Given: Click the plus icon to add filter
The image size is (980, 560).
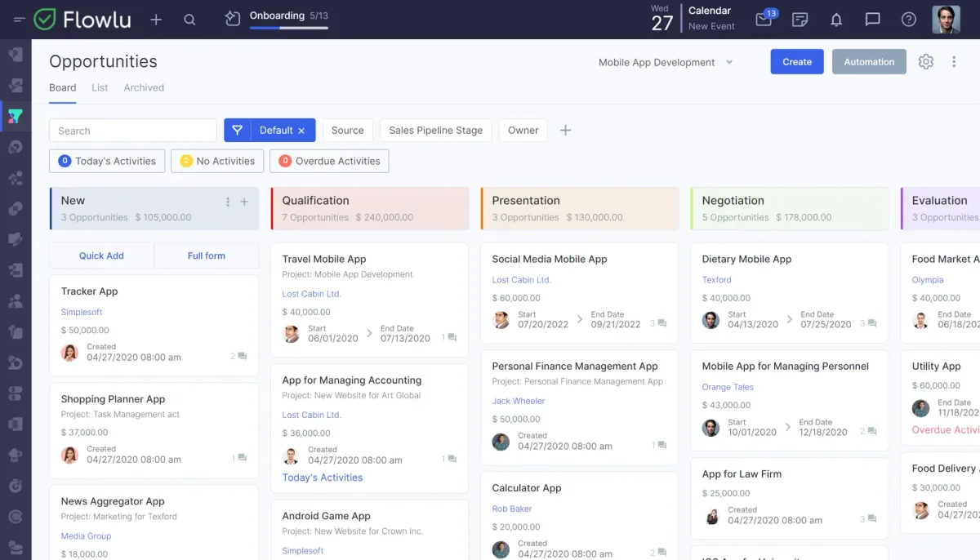Looking at the screenshot, I should [x=565, y=131].
